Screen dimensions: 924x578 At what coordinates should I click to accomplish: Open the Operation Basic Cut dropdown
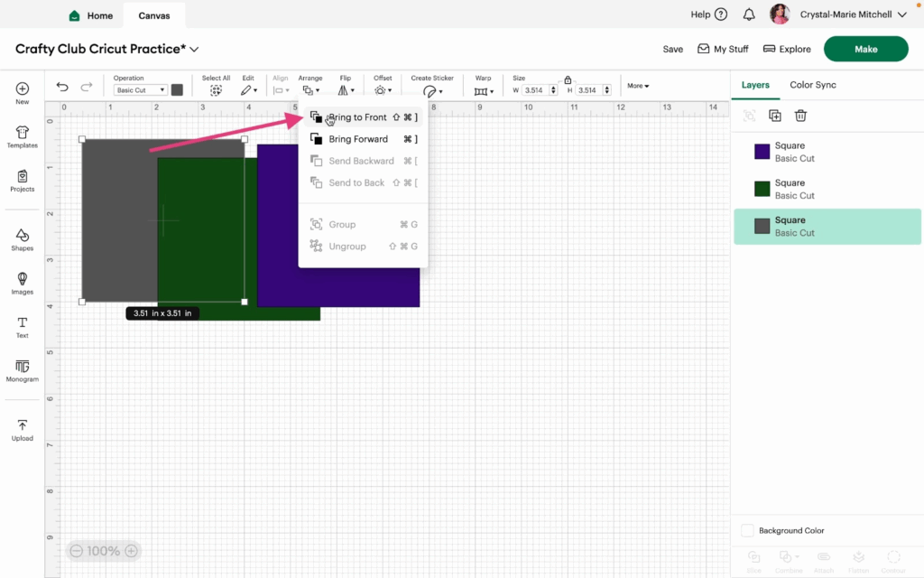(x=140, y=90)
